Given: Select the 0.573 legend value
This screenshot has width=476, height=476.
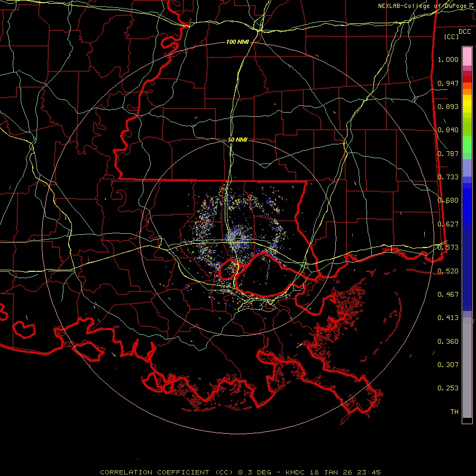Looking at the screenshot, I should pos(448,248).
